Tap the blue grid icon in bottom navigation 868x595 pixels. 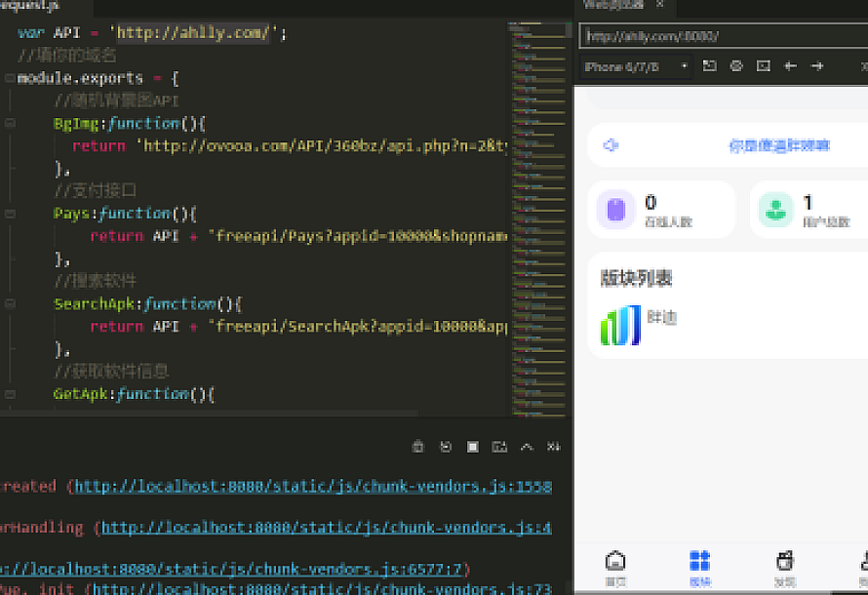(699, 562)
